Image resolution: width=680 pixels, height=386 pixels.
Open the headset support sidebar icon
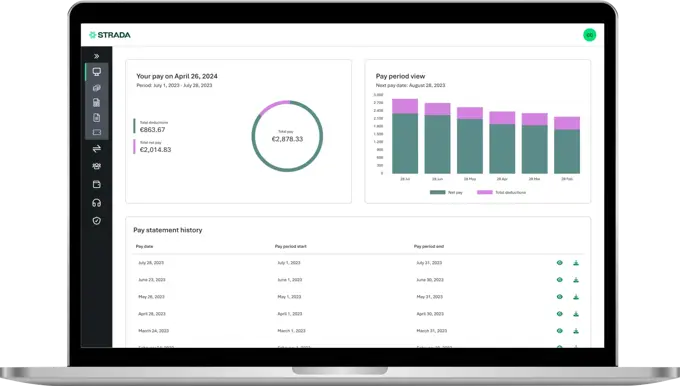pos(97,203)
